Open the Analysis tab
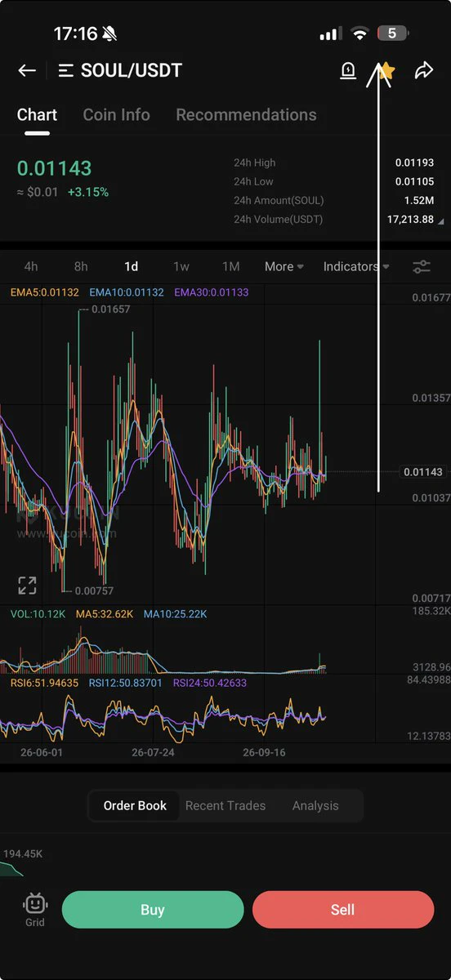 pyautogui.click(x=315, y=805)
